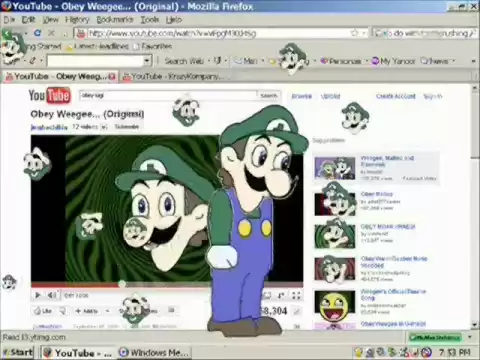Open the status bar dropdown arrow
Screen dimensions: 480x360
(470, 337)
